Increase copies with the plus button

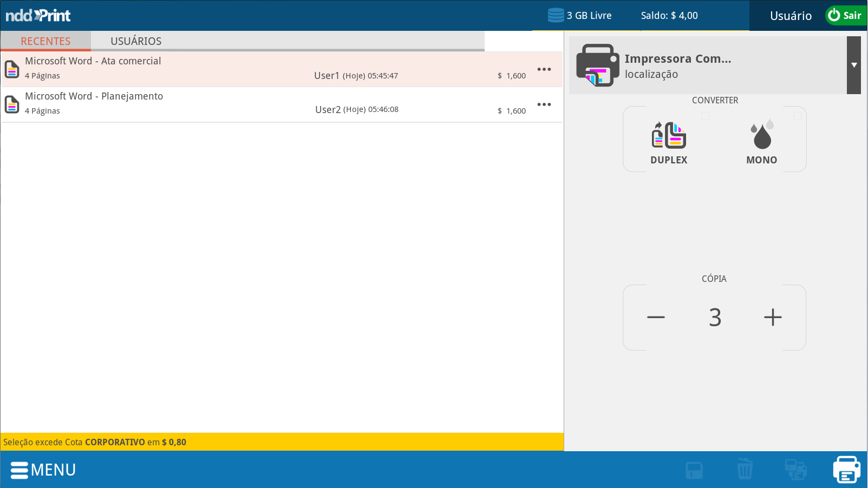773,317
